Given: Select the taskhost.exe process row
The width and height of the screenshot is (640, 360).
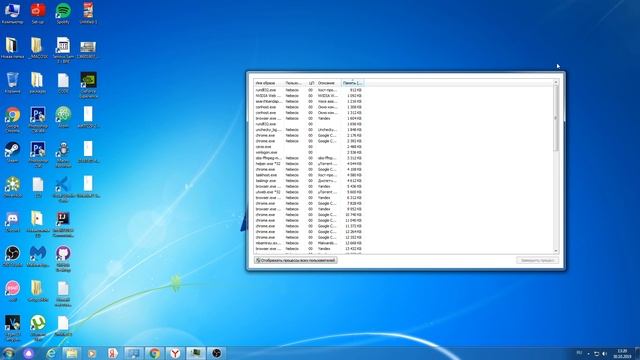Looking at the screenshot, I should point(308,175).
